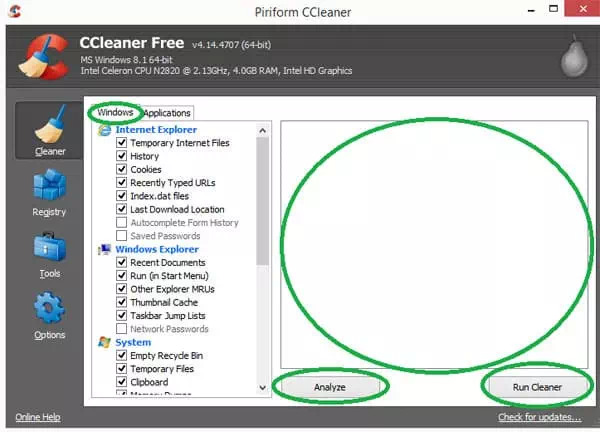600x432 pixels.
Task: Open the Options gear section
Action: click(x=49, y=316)
